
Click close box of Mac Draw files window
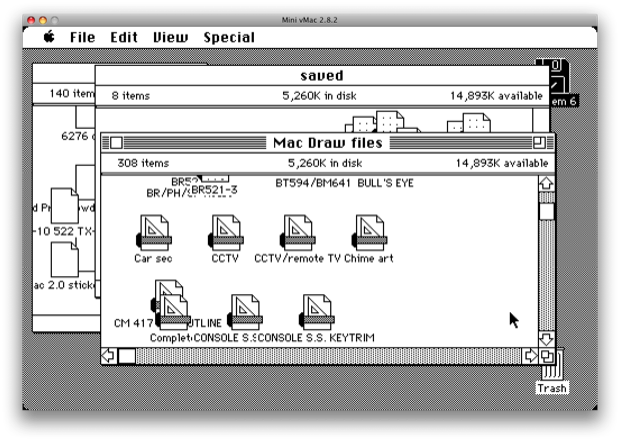(x=116, y=143)
